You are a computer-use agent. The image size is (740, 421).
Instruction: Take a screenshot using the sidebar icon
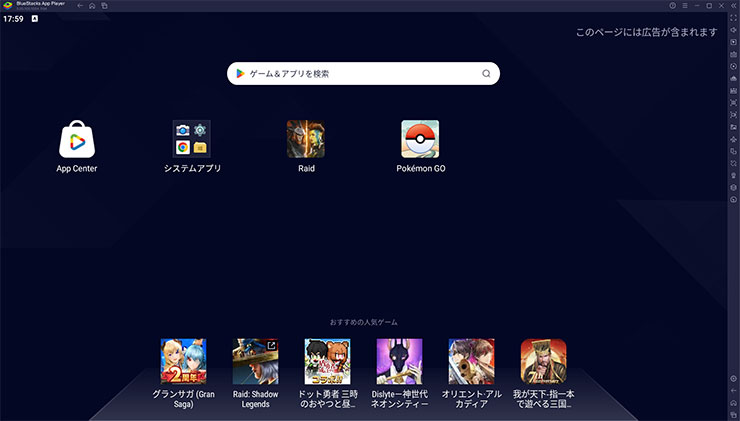[733, 102]
